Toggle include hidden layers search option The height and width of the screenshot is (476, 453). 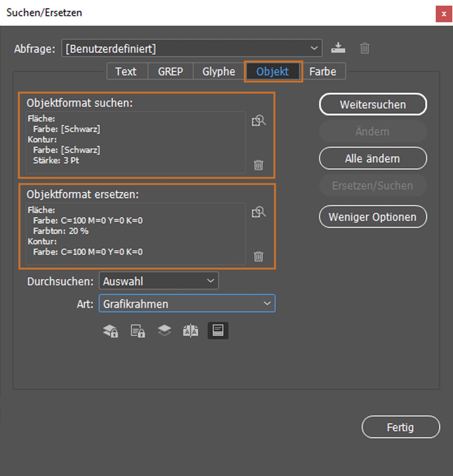click(164, 330)
